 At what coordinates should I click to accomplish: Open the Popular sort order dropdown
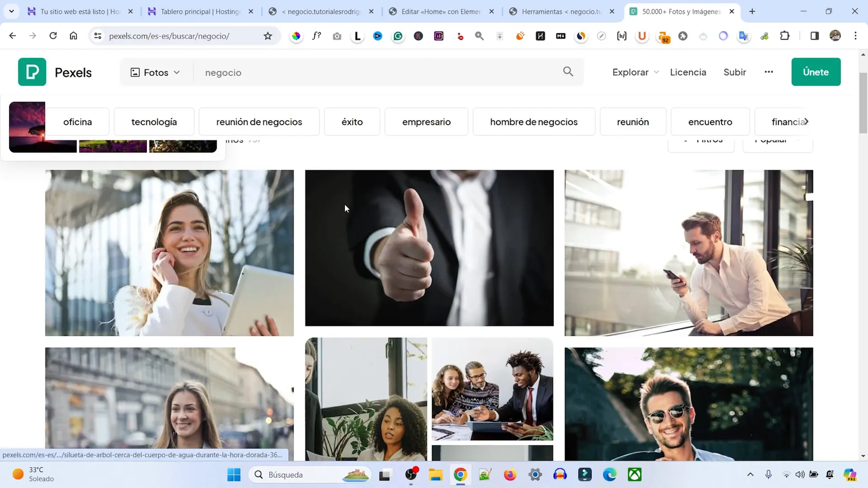point(778,141)
